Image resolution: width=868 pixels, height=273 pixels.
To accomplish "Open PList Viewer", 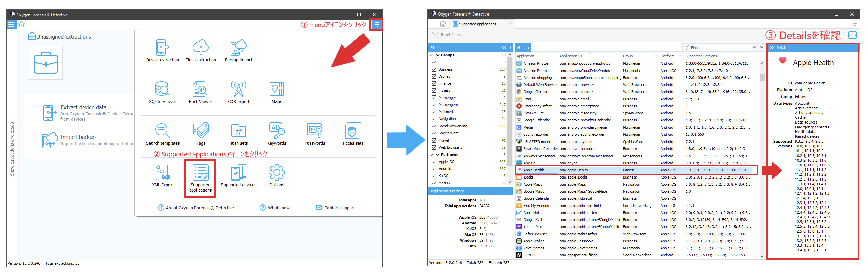I will tap(201, 92).
